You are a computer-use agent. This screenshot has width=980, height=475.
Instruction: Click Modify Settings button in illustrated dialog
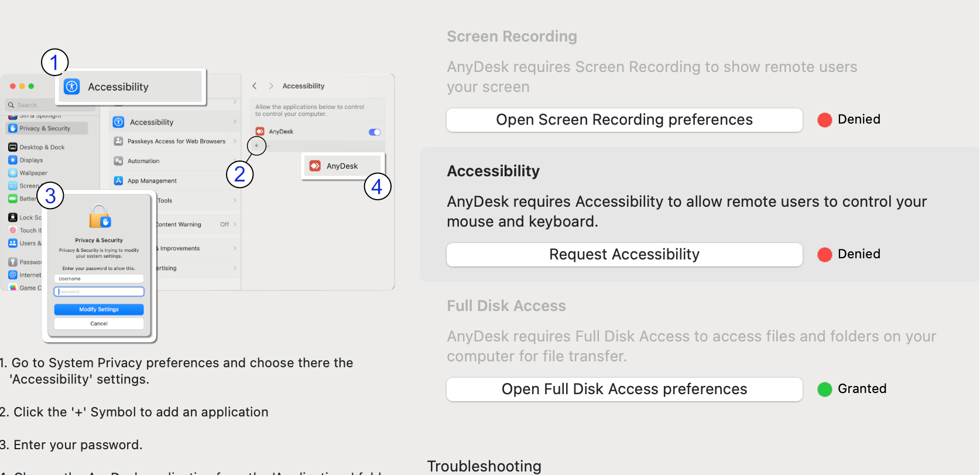[99, 309]
